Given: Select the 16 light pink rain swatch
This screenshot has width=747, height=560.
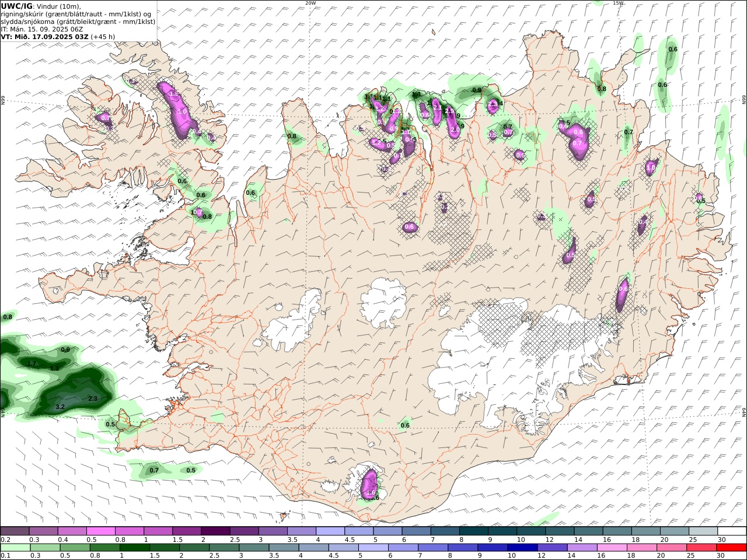Looking at the screenshot, I should [x=612, y=548].
